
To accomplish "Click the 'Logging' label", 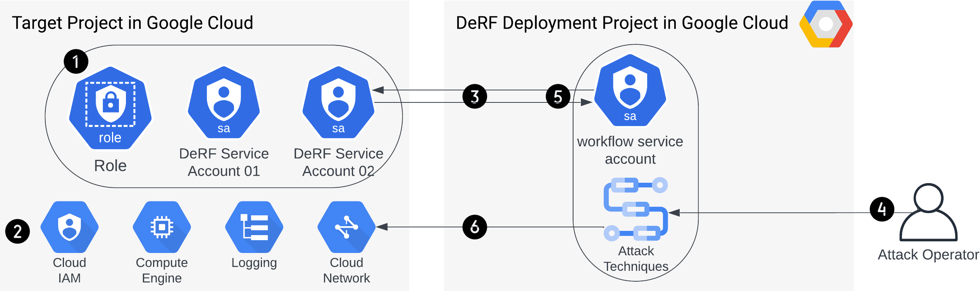I will coord(254,263).
